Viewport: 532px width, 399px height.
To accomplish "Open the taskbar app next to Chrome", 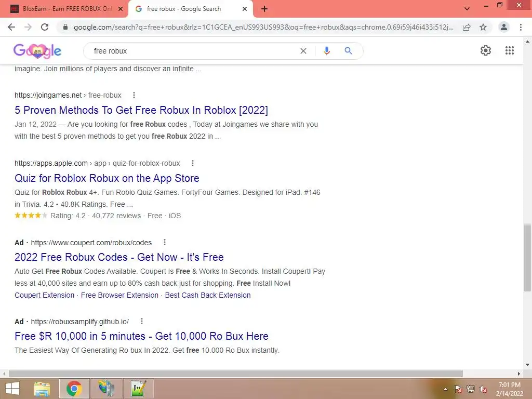I will coord(107,389).
